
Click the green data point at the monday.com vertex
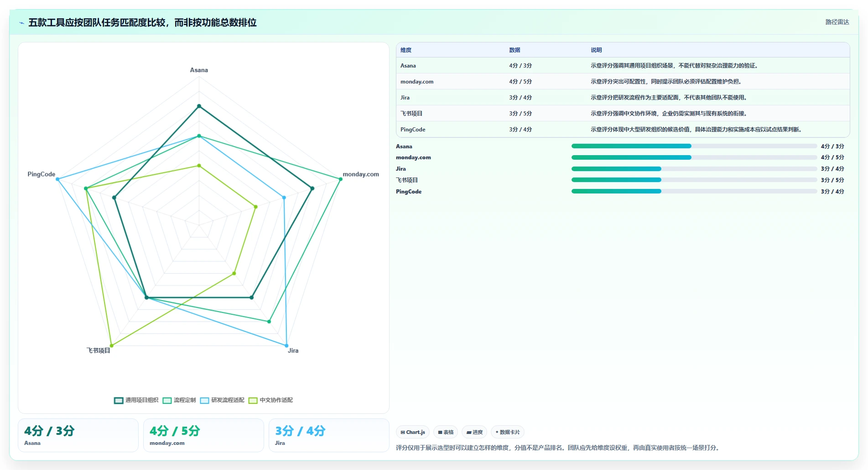(340, 179)
